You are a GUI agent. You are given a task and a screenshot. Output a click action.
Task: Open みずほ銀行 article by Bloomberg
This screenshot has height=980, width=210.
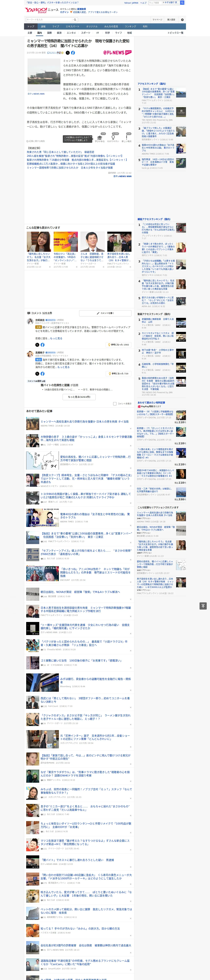[x=95, y=680]
